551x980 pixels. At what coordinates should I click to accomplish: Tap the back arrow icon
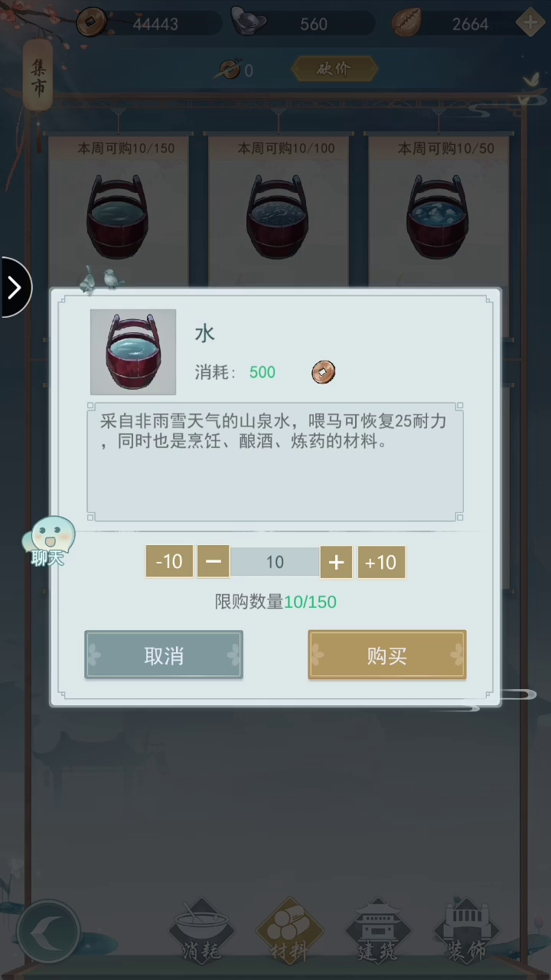[x=48, y=933]
